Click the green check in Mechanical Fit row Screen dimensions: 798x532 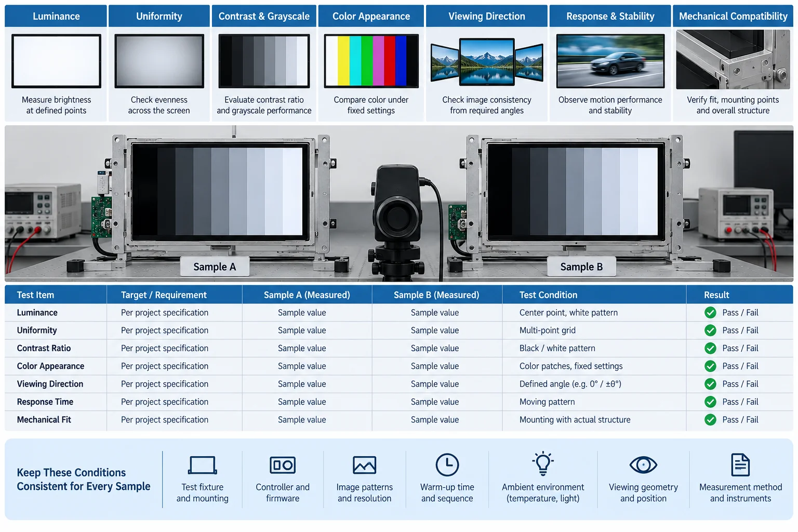click(710, 420)
